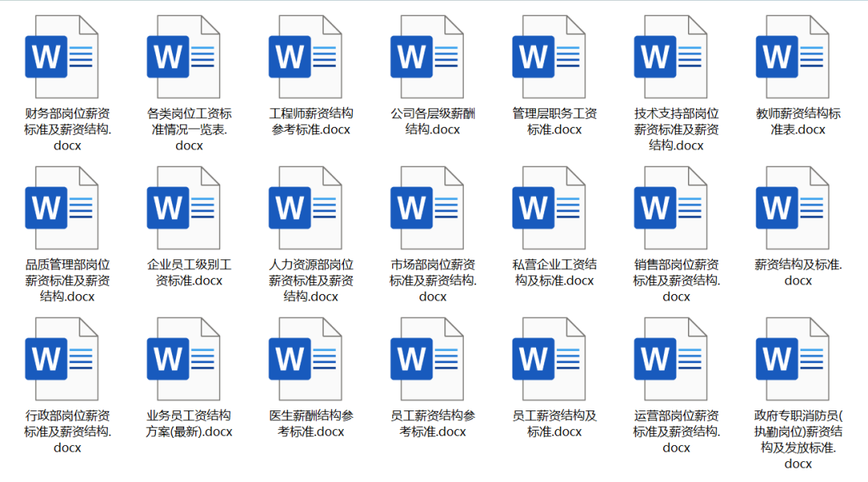Select the 私营企业工资结构及标准.docx Word icon
This screenshot has width=868, height=482.
pos(549,208)
